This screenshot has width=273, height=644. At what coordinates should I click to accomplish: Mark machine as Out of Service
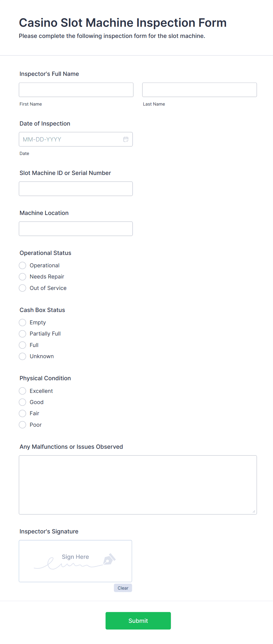click(23, 288)
